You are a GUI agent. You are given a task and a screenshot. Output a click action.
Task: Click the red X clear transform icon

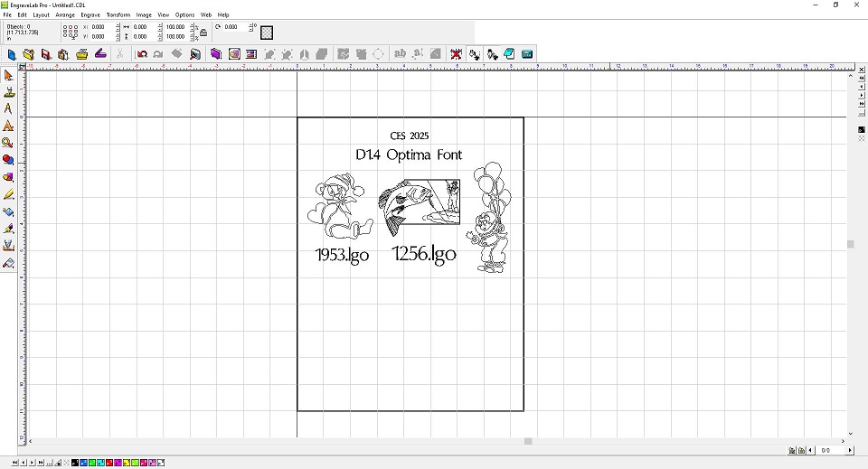pos(456,54)
